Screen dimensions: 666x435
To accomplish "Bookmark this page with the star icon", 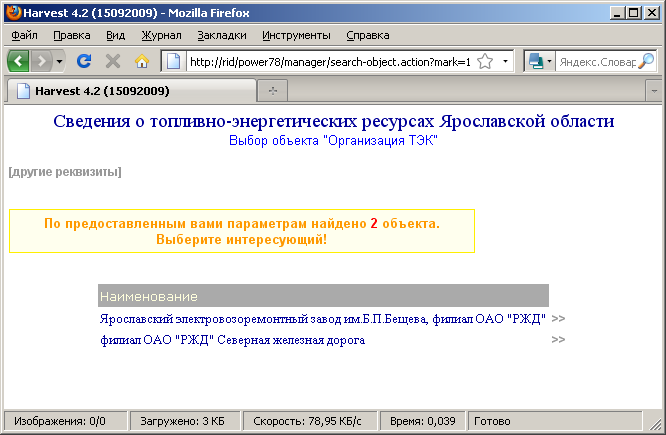I will click(x=485, y=62).
